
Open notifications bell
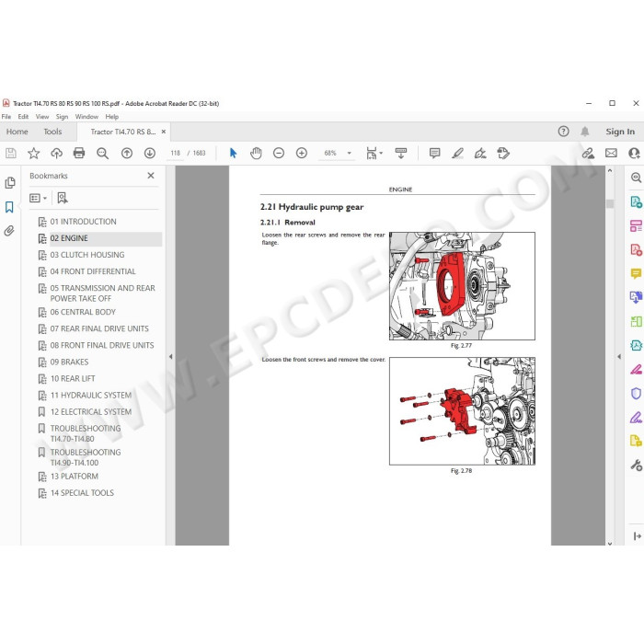(x=585, y=132)
